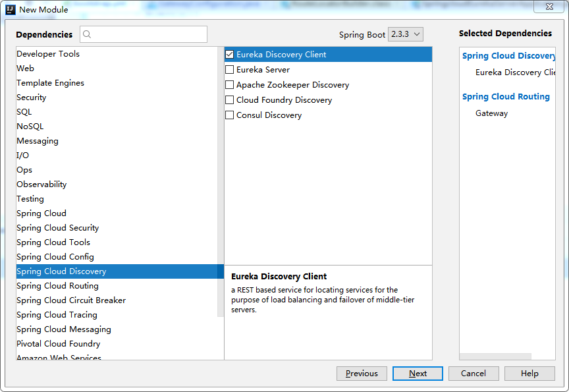
Task: Enable the Eureka Server checkbox
Action: click(229, 70)
